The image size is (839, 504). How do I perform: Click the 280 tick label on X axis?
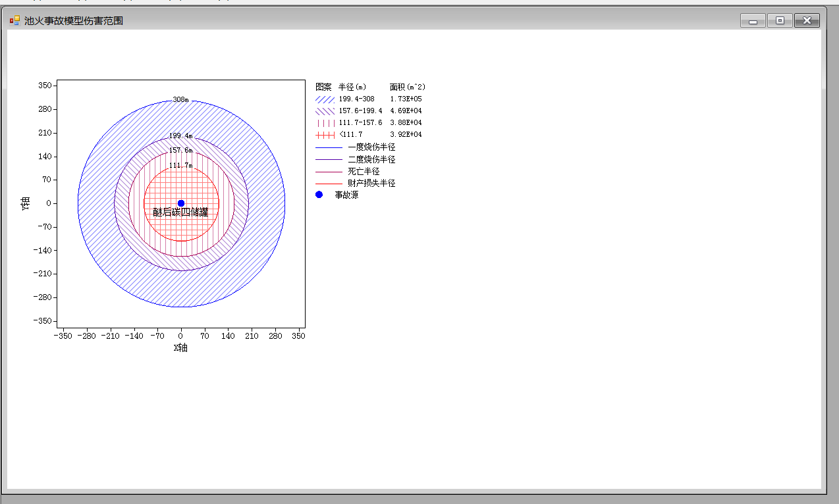pos(275,336)
